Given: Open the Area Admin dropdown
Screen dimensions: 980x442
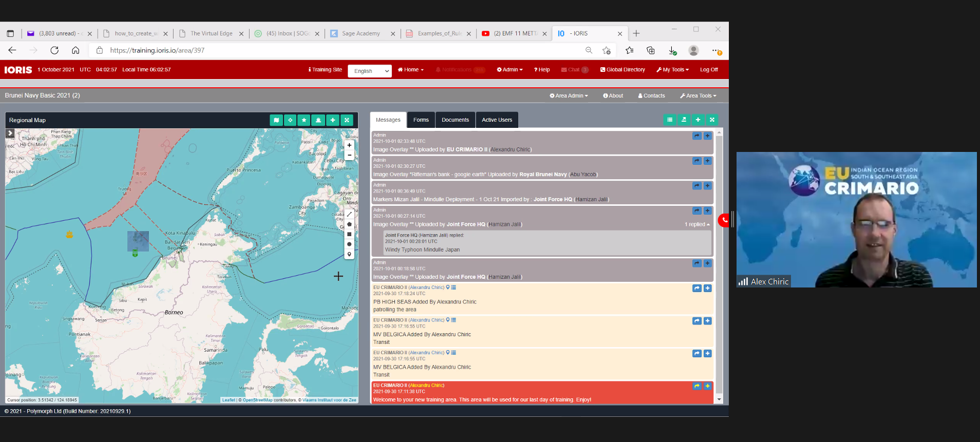Looking at the screenshot, I should tap(569, 96).
